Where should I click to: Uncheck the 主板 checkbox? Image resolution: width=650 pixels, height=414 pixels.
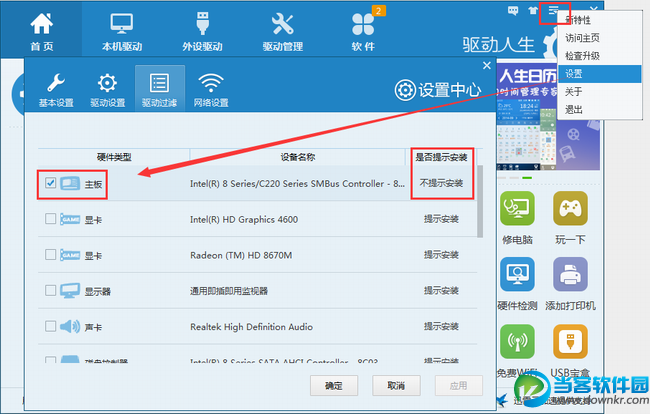point(50,183)
